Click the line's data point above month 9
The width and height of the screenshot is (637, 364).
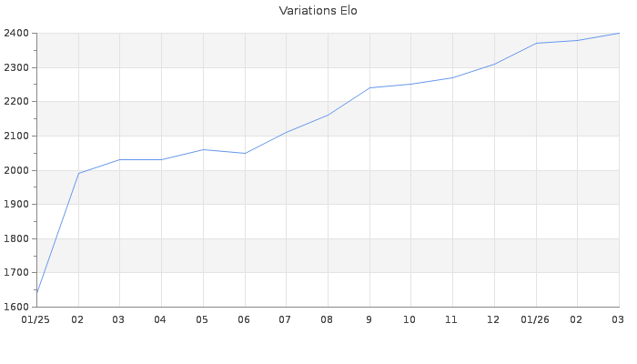point(369,87)
